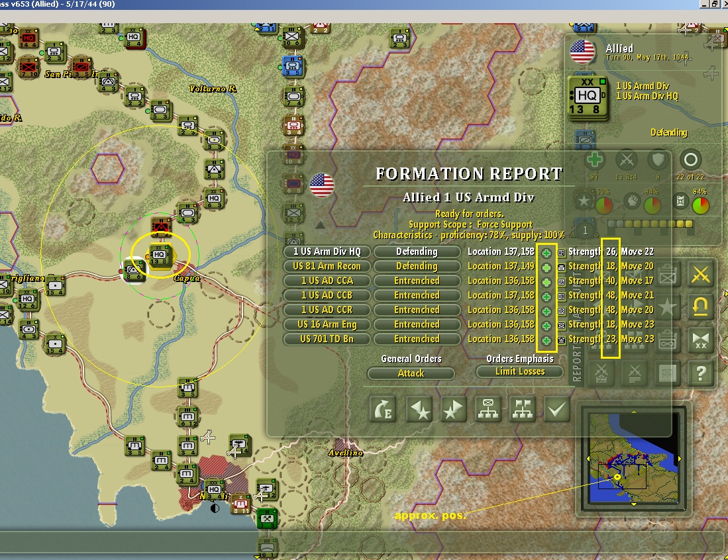Click the Allied US flag in the unit panel
Screen dimensions: 728x560
pyautogui.click(x=583, y=52)
